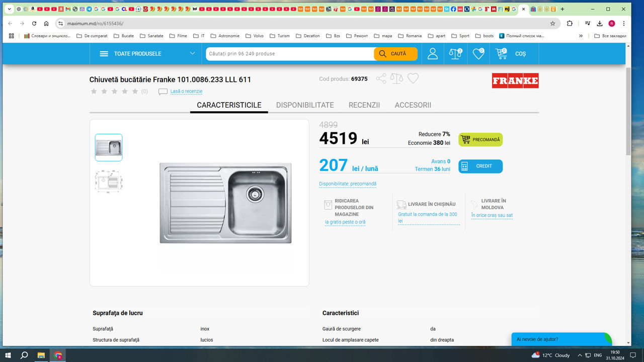
Task: Open the Romania bookmarks folder
Action: point(410,36)
